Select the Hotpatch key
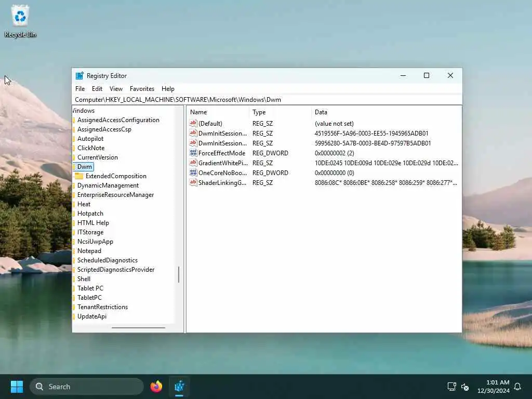This screenshot has height=399, width=532. coord(90,214)
